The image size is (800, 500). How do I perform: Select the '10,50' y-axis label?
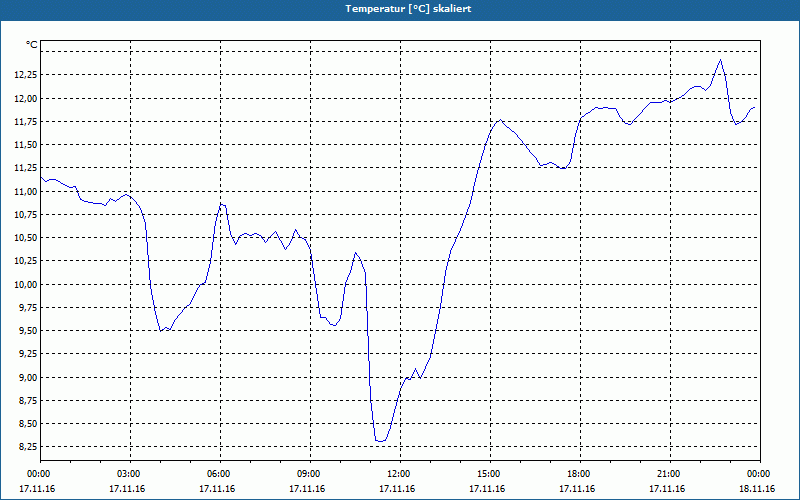pos(26,238)
